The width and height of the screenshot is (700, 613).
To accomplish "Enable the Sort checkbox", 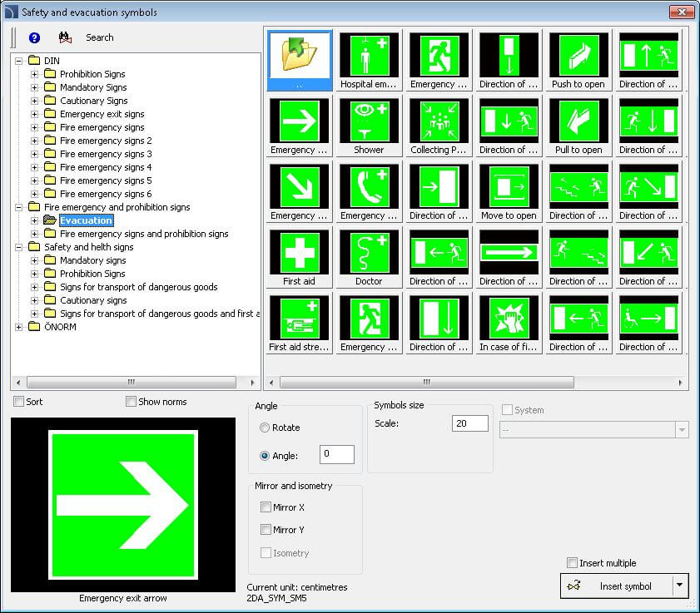I will click(19, 402).
